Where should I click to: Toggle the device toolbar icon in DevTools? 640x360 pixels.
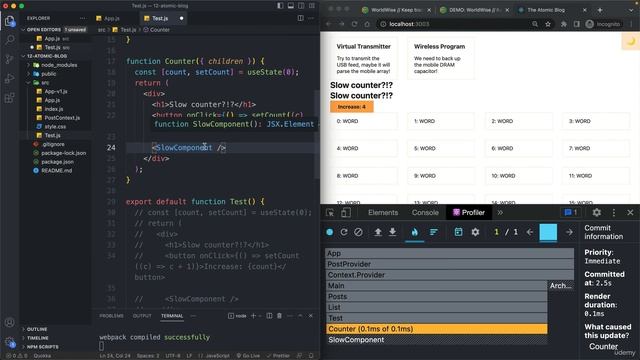click(x=346, y=212)
